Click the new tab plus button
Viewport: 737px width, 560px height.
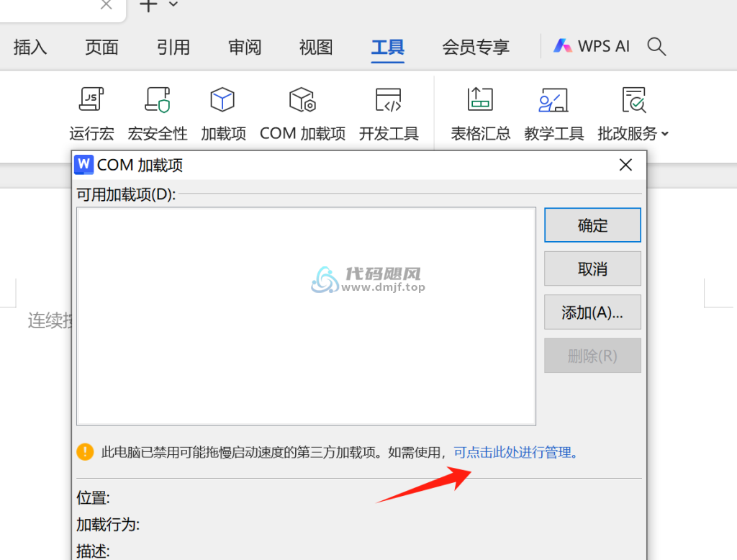[148, 5]
